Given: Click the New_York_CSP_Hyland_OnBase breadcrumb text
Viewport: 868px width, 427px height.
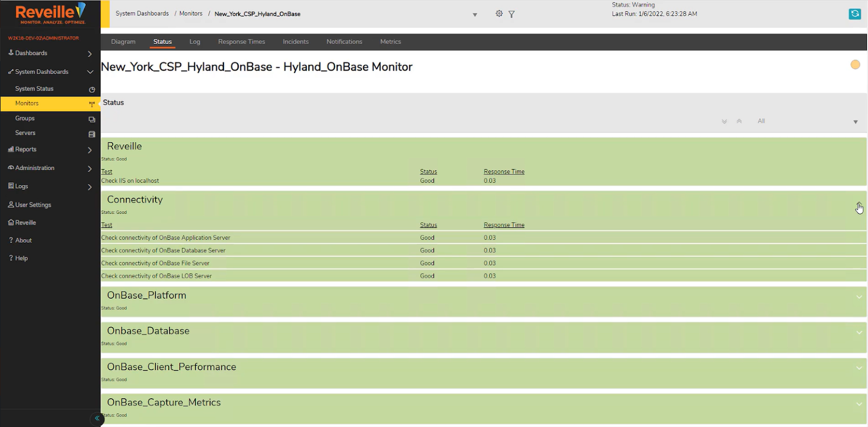Looking at the screenshot, I should [257, 14].
